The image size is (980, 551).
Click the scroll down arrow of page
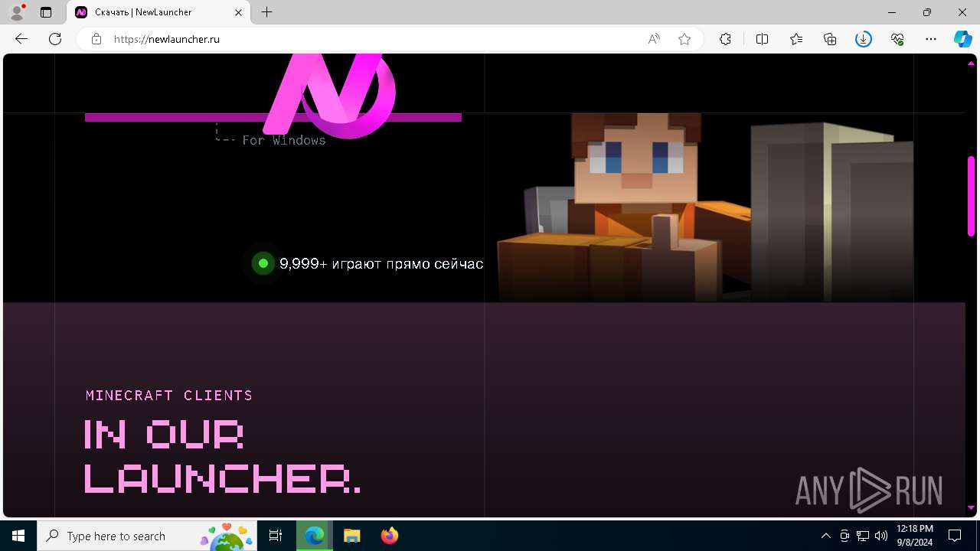(971, 507)
